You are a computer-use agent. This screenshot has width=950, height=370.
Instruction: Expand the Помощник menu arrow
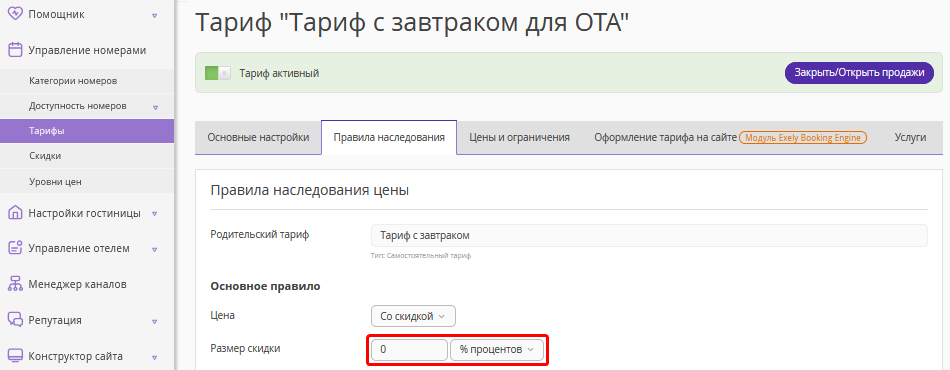pyautogui.click(x=155, y=15)
